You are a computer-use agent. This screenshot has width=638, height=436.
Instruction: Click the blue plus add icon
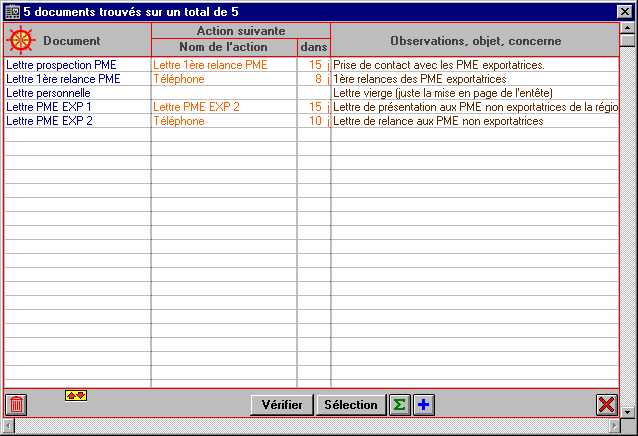click(x=424, y=405)
